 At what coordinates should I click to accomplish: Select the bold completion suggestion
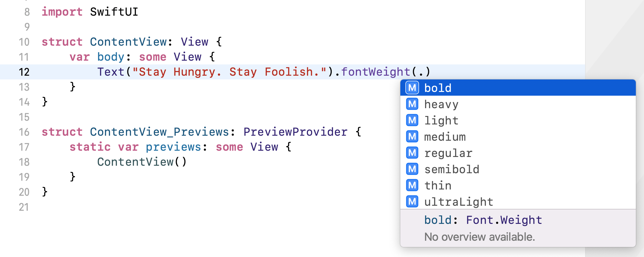click(438, 88)
